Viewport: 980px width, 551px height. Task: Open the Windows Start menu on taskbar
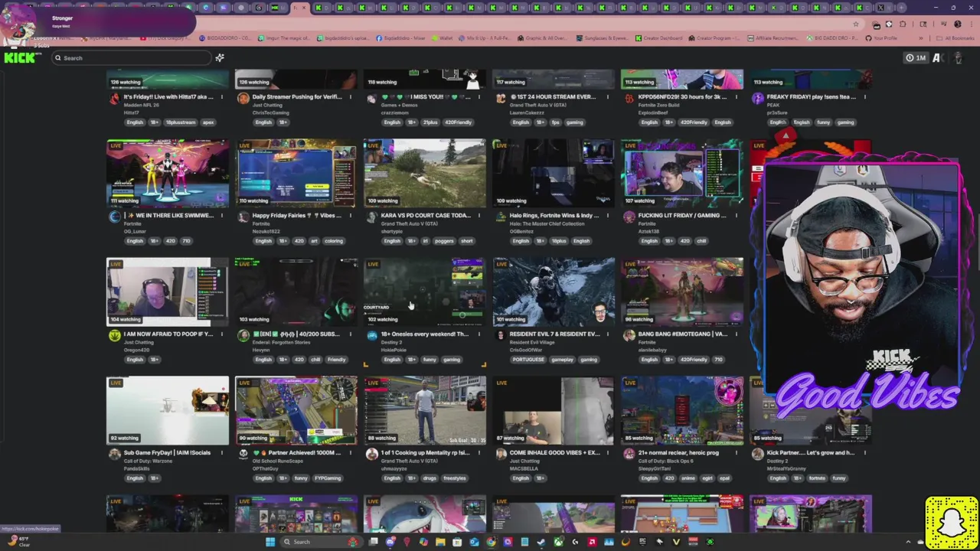[269, 542]
